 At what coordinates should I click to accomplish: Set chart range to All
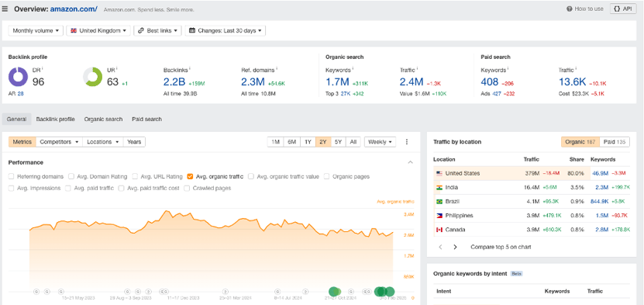click(353, 142)
